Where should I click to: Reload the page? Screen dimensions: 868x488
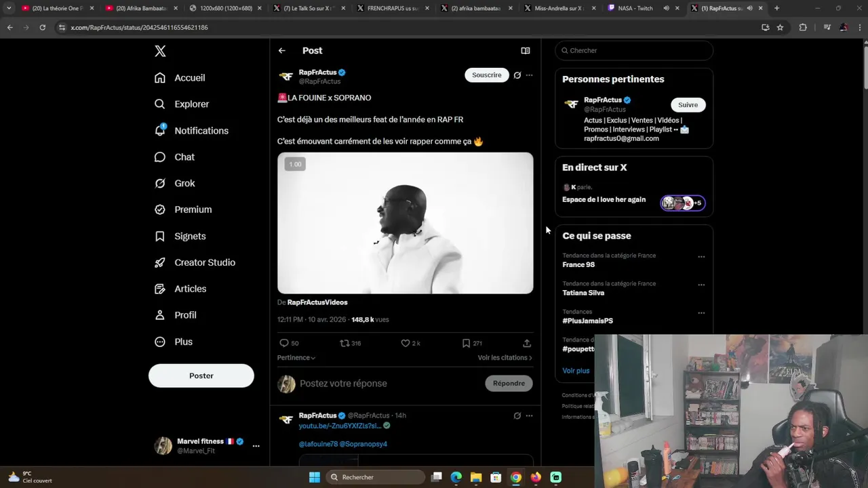click(x=42, y=27)
